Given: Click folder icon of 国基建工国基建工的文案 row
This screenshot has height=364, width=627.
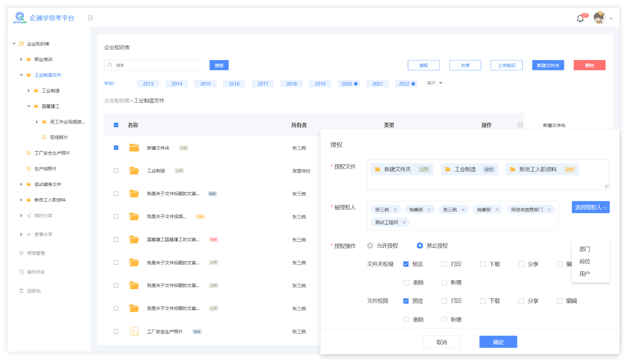Looking at the screenshot, I should 134,239.
